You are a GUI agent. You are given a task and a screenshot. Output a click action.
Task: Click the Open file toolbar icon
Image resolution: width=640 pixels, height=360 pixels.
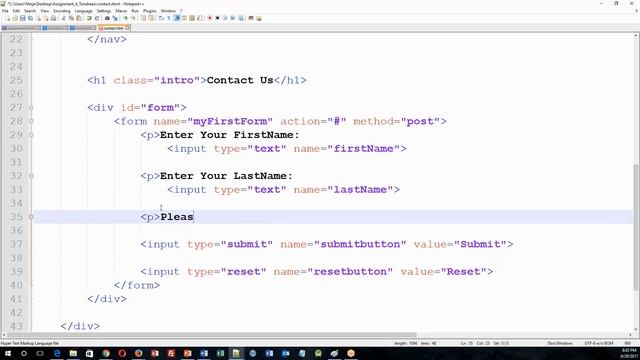pyautogui.click(x=15, y=18)
